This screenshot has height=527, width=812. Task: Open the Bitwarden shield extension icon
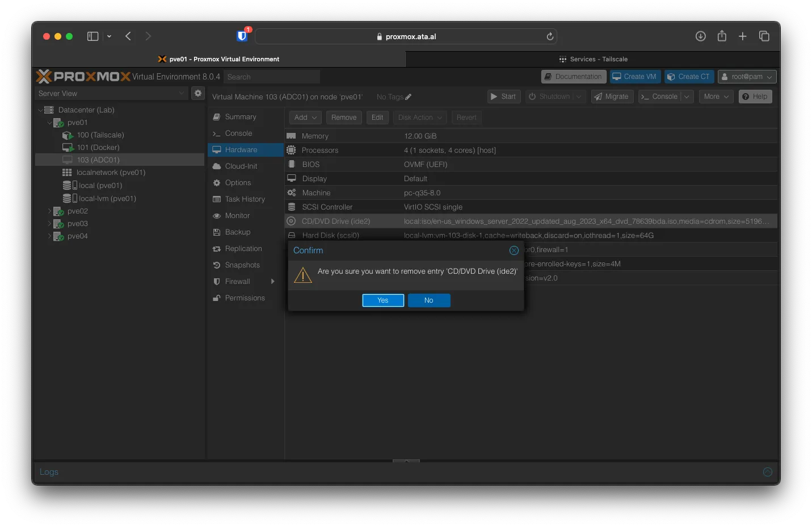[x=242, y=36]
